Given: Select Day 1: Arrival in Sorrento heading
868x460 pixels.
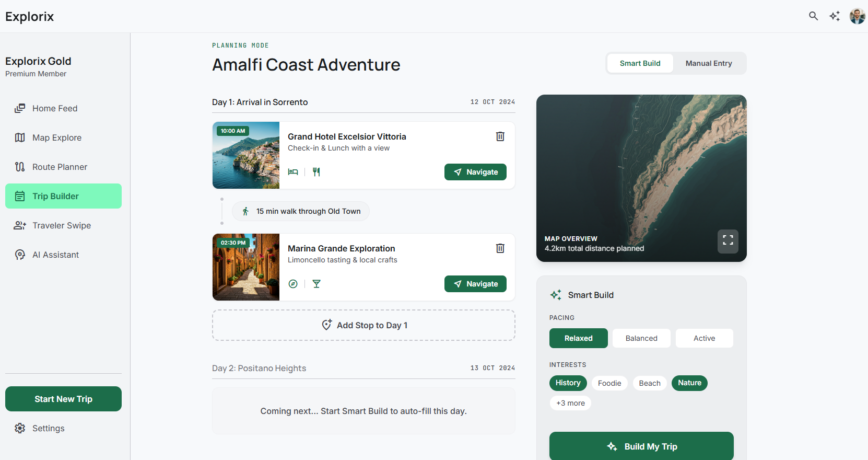Looking at the screenshot, I should pyautogui.click(x=260, y=102).
